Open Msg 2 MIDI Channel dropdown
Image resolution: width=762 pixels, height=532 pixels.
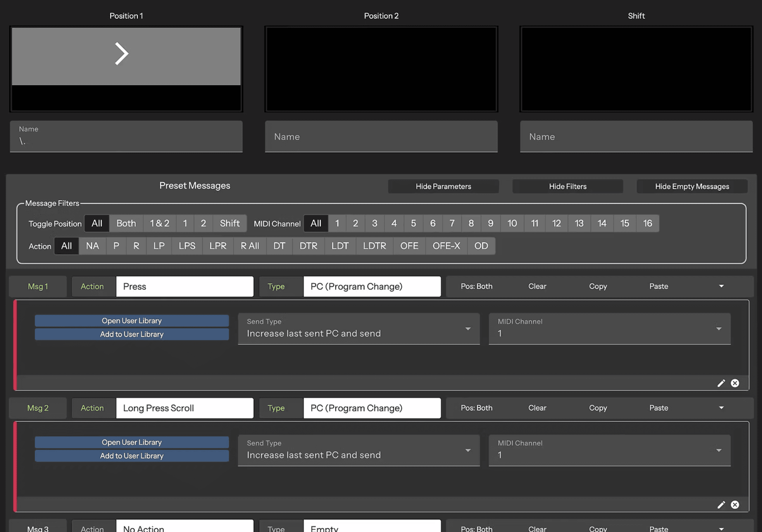point(609,450)
